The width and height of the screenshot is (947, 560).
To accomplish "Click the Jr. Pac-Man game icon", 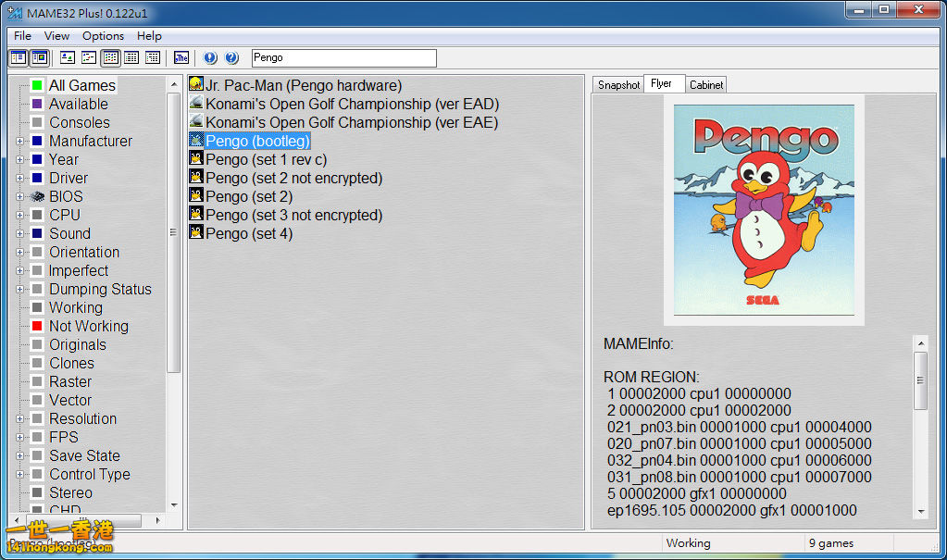I will point(196,85).
